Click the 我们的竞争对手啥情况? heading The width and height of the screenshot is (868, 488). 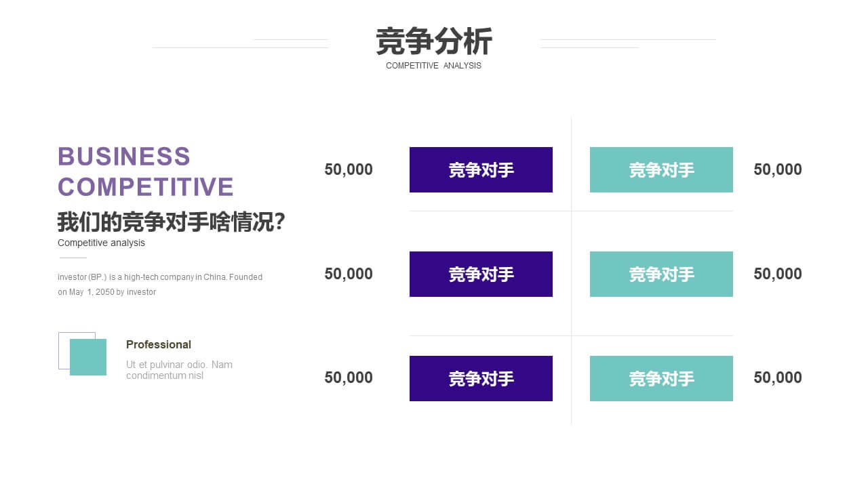[x=171, y=222]
